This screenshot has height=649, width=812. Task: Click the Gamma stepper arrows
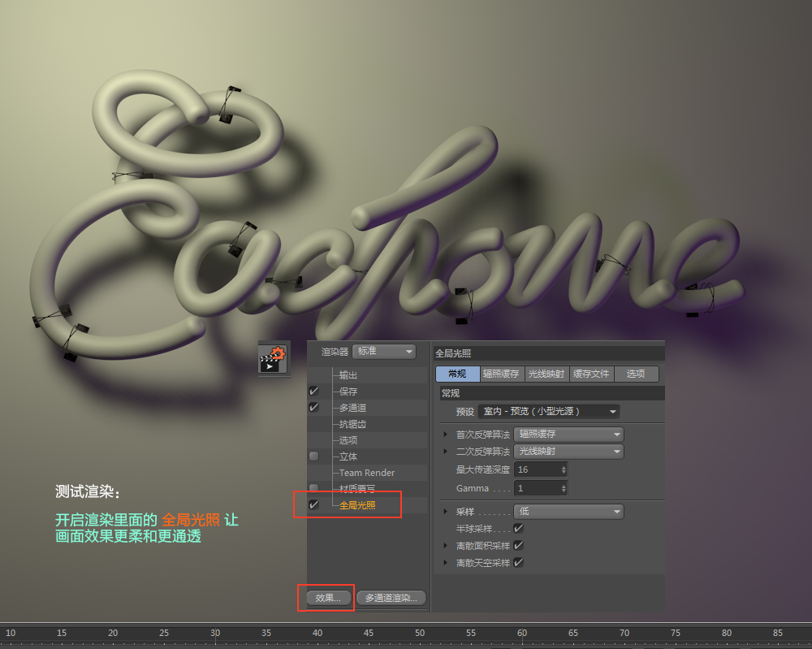click(x=564, y=488)
